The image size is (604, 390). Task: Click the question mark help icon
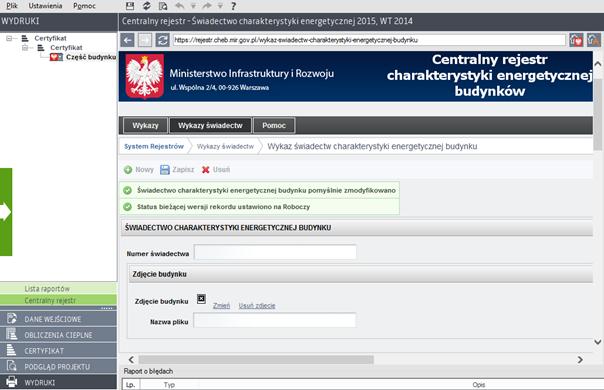coord(233,6)
